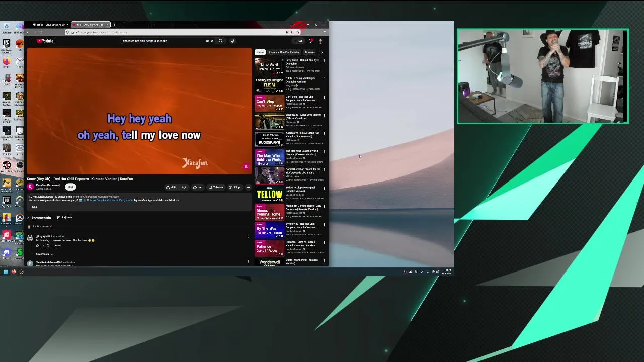The image size is (644, 362).
Task: Share the video with Jaa button
Action: 197,187
